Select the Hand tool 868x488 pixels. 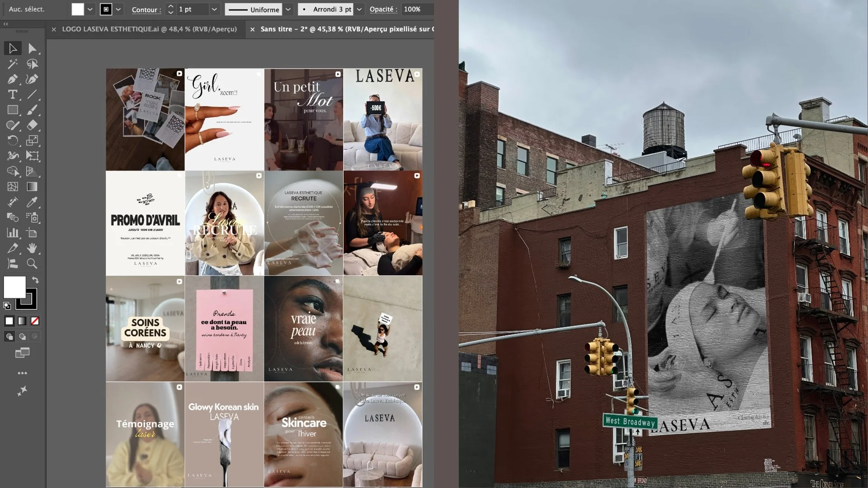32,248
